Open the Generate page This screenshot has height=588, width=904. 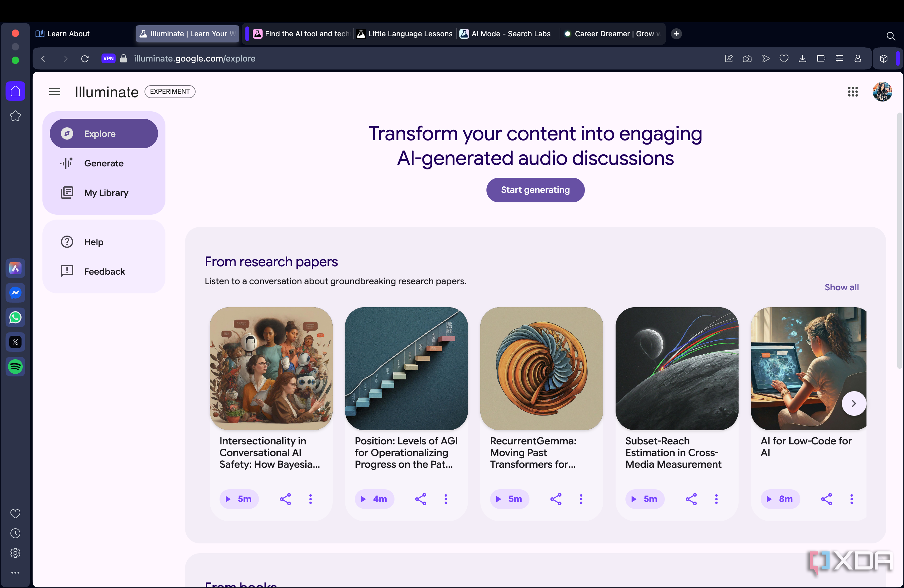pos(104,163)
